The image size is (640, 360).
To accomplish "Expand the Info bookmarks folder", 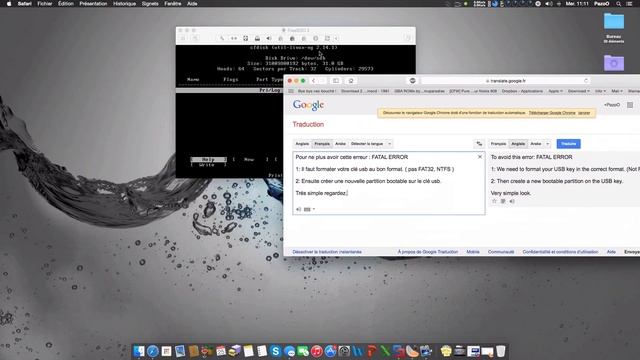I will tap(600, 91).
